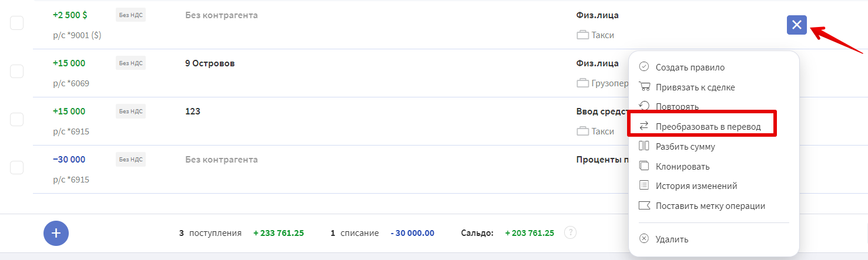868x260 pixels.
Task: Click the split columns icon by Разбить сумму
Action: coord(644,146)
